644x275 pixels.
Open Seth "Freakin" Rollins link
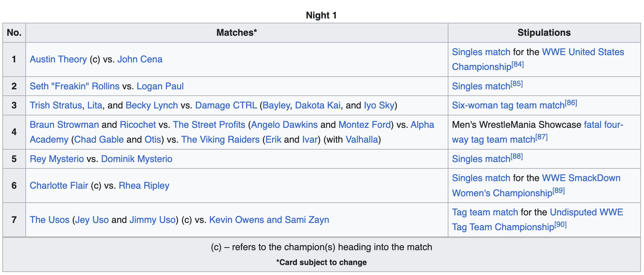click(x=74, y=86)
